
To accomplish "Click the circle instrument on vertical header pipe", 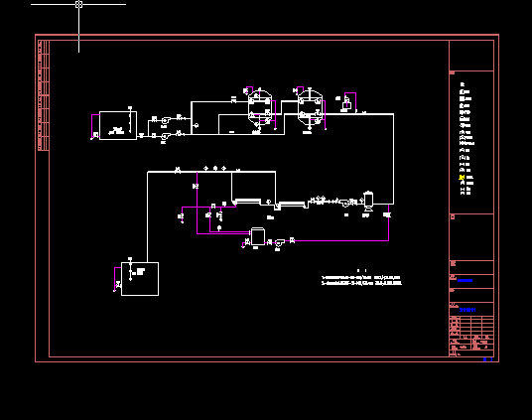I will tap(197, 126).
